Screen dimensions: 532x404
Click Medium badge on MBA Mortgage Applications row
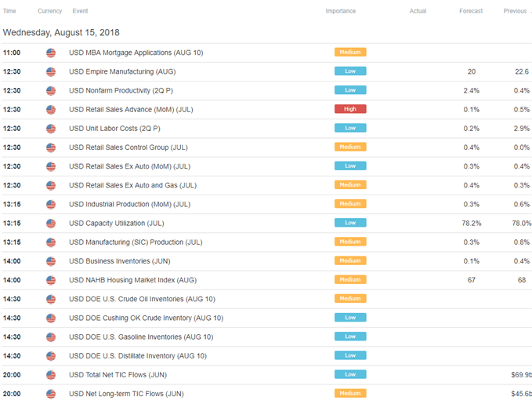(350, 52)
